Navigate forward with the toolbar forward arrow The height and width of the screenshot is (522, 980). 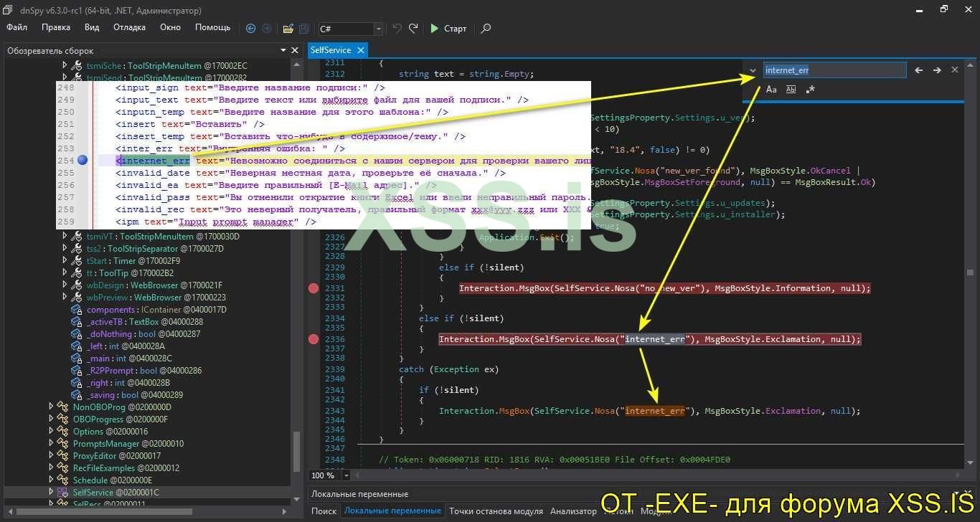pyautogui.click(x=266, y=29)
